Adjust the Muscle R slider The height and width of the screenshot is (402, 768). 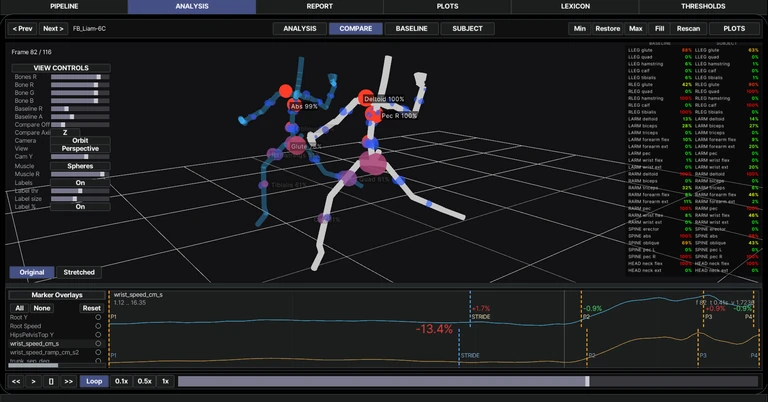[80, 174]
